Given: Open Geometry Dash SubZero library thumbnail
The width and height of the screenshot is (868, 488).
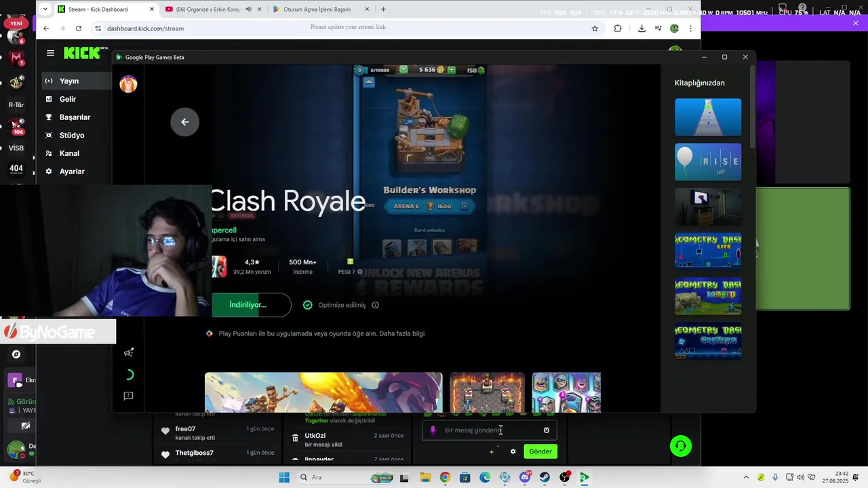Looking at the screenshot, I should pos(708,340).
